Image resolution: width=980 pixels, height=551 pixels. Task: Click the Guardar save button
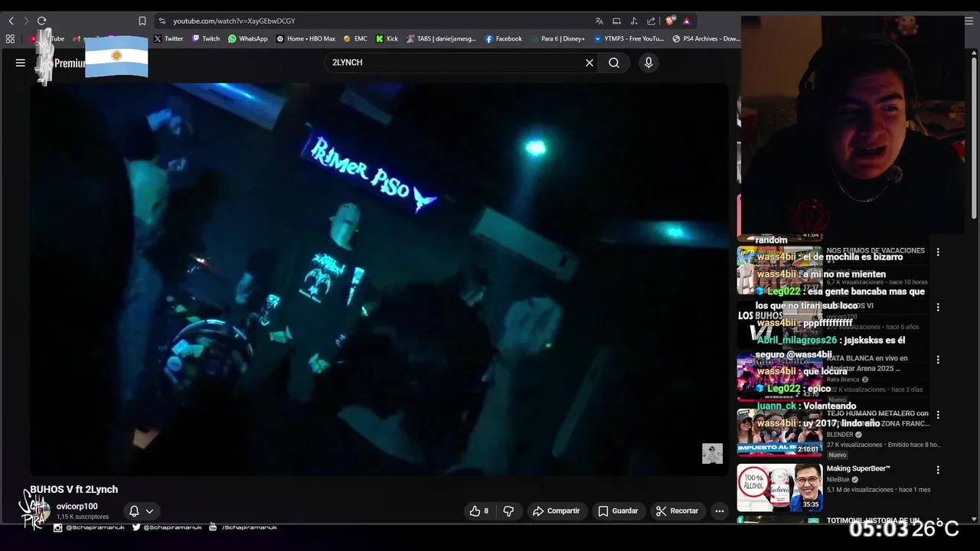[618, 511]
